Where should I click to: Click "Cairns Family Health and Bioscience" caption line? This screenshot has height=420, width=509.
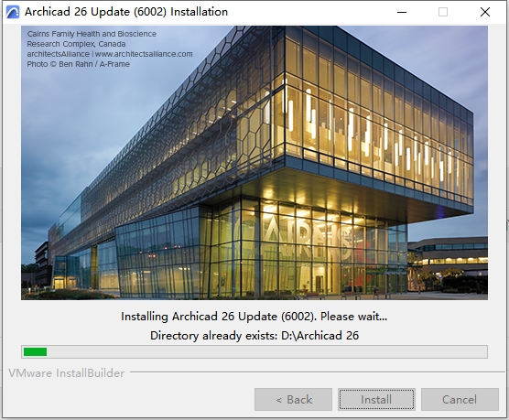click(92, 34)
